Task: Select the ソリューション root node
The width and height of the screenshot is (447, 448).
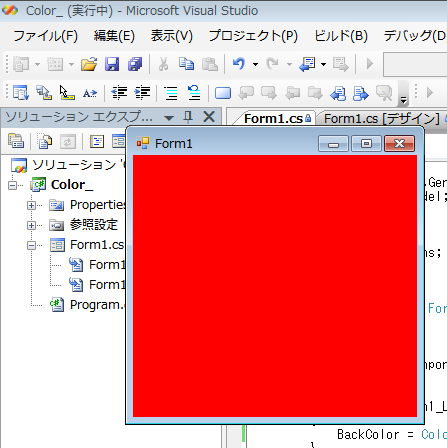Action: coord(78,165)
